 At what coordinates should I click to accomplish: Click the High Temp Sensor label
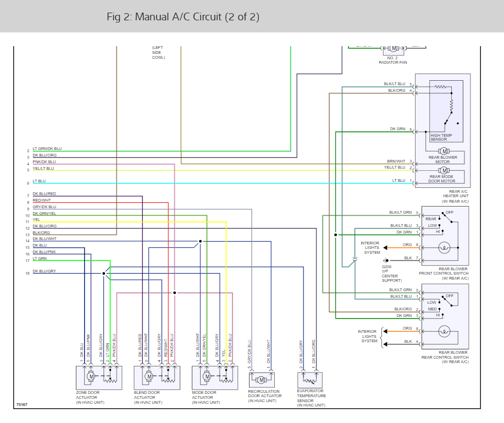pos(441,137)
